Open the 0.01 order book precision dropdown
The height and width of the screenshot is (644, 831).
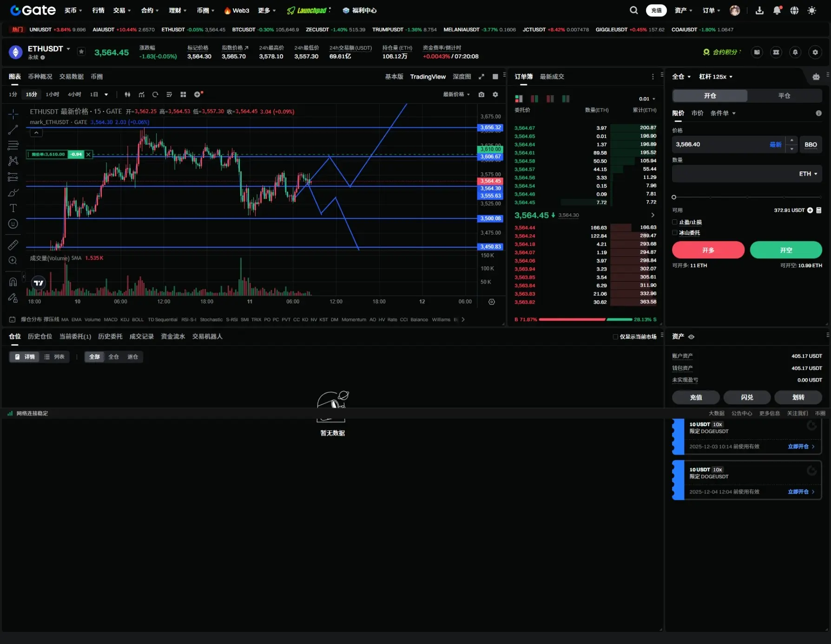(x=647, y=99)
